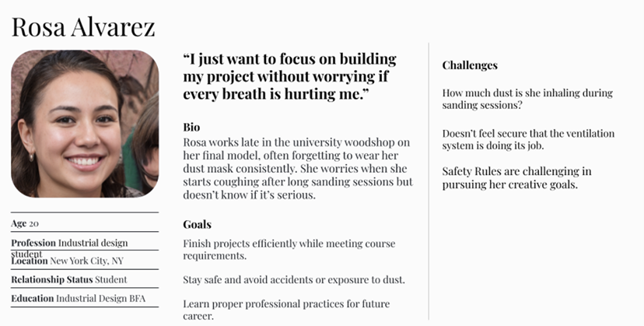Click the challenge about Safety Rules
The width and height of the screenshot is (644, 326).
pos(516,177)
